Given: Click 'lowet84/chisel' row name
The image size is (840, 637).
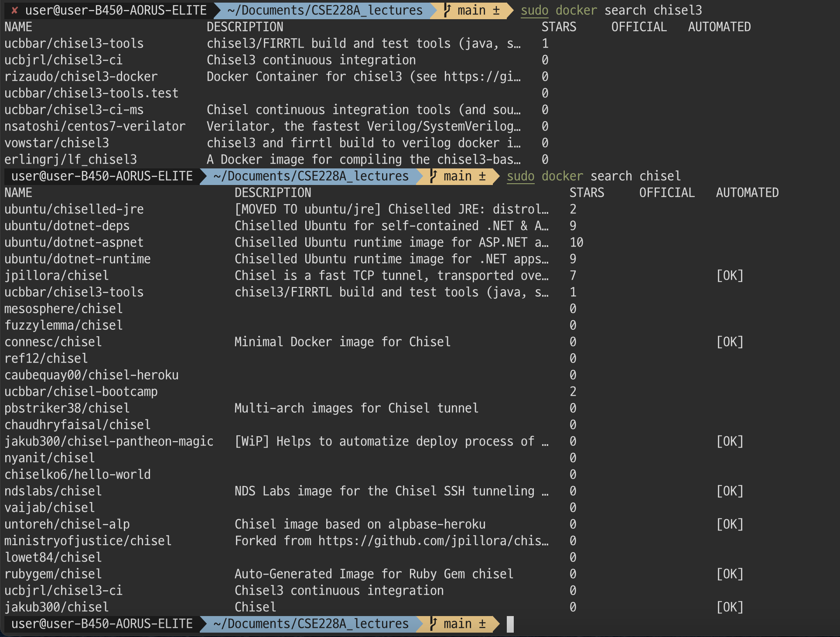Looking at the screenshot, I should [x=53, y=558].
